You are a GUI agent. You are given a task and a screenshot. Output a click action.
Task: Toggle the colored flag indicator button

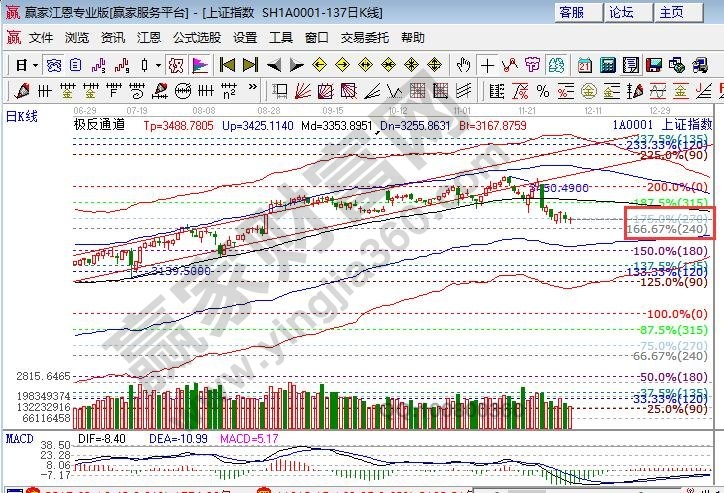click(198, 65)
